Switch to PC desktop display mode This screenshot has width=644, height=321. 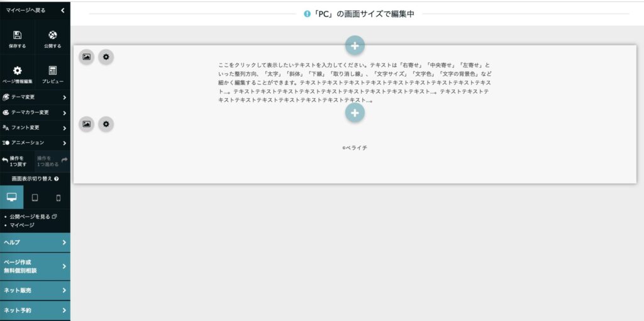[11, 198]
